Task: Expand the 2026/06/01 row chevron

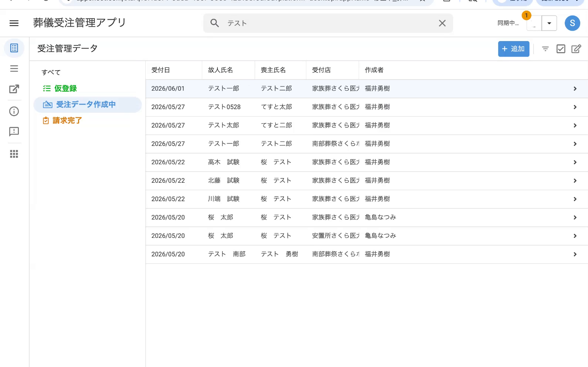Action: [575, 89]
